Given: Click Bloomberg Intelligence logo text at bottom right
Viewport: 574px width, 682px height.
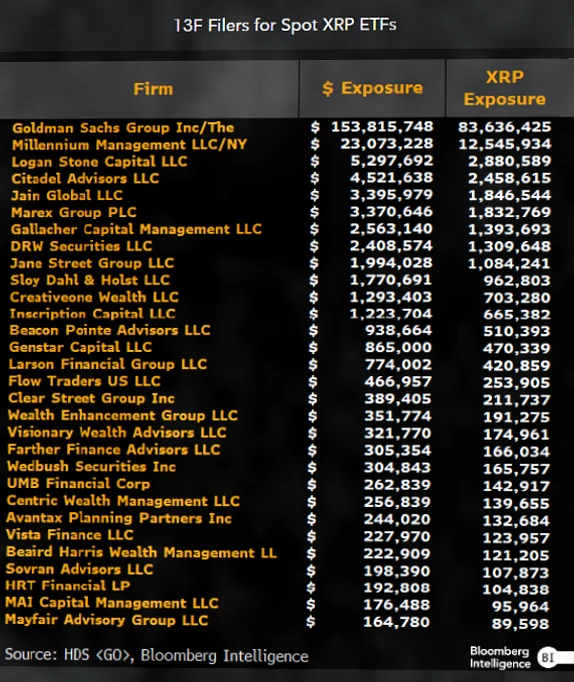Looking at the screenshot, I should pyautogui.click(x=500, y=657).
